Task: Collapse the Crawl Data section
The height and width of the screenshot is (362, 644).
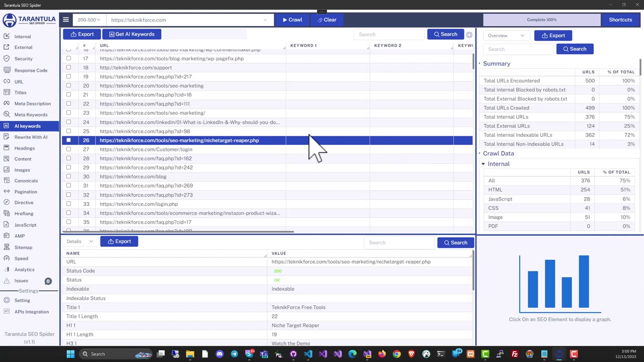Action: tap(479, 153)
